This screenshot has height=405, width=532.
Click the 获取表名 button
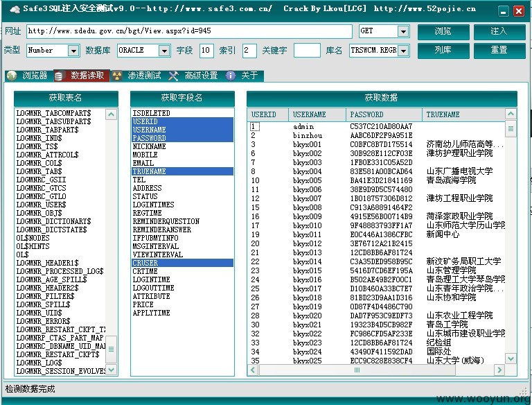(66, 98)
